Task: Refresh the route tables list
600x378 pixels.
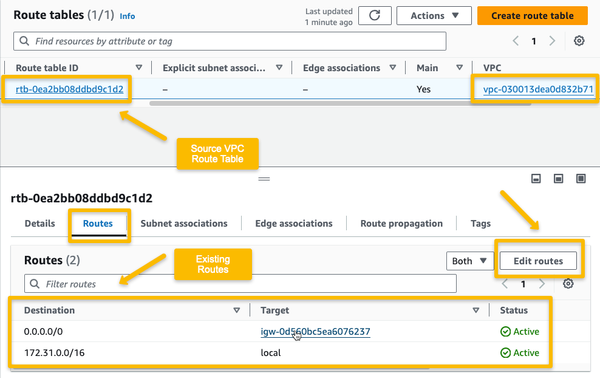Action: coord(375,16)
